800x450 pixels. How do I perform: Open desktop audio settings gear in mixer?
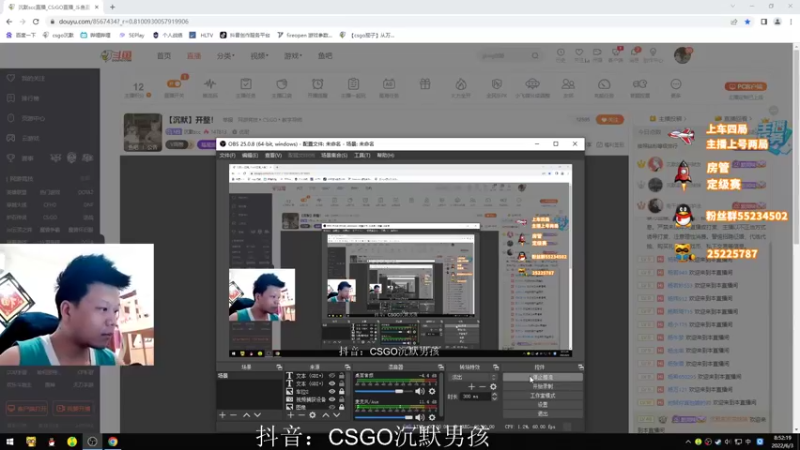coord(432,391)
